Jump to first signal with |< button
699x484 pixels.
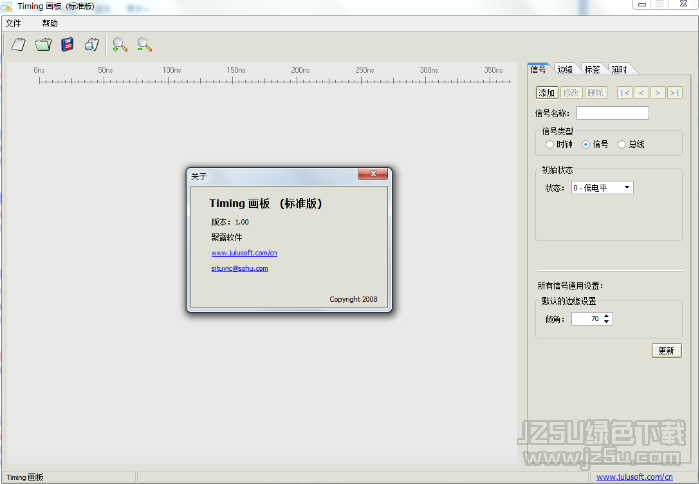(x=625, y=93)
